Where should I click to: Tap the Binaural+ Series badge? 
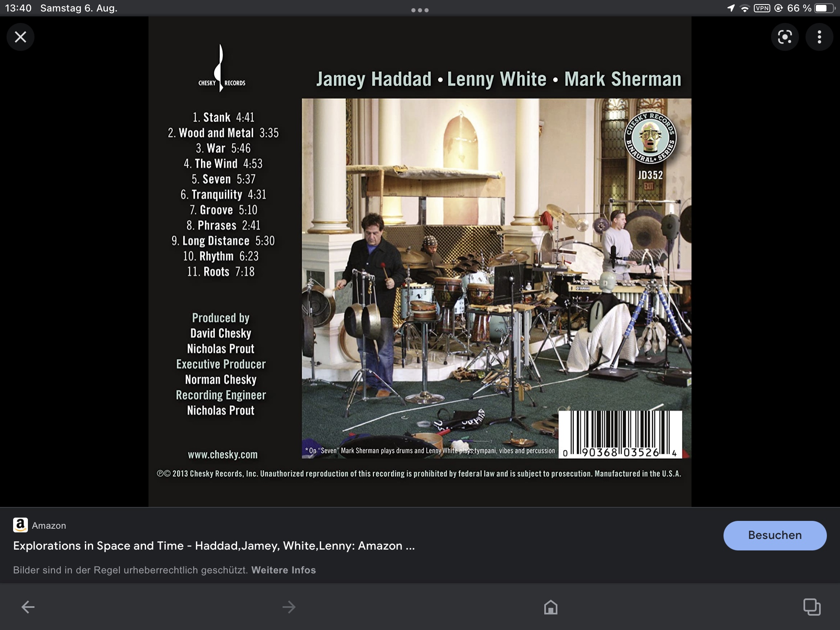pos(651,138)
